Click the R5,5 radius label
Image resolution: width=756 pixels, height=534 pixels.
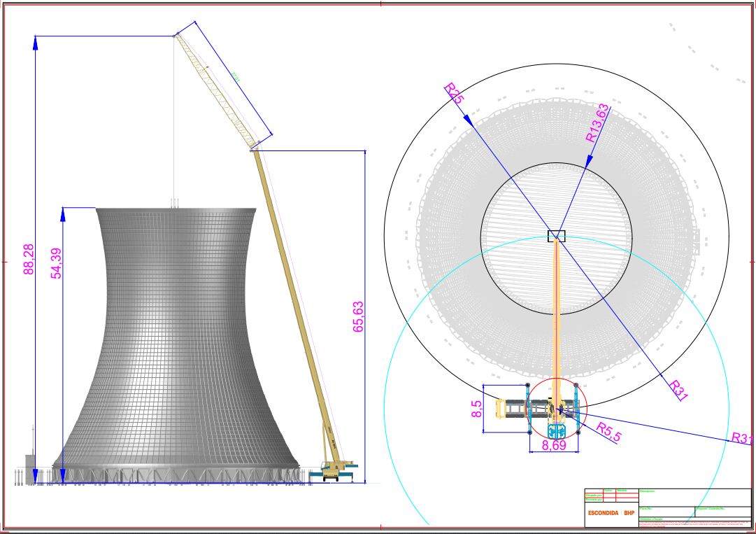click(609, 432)
